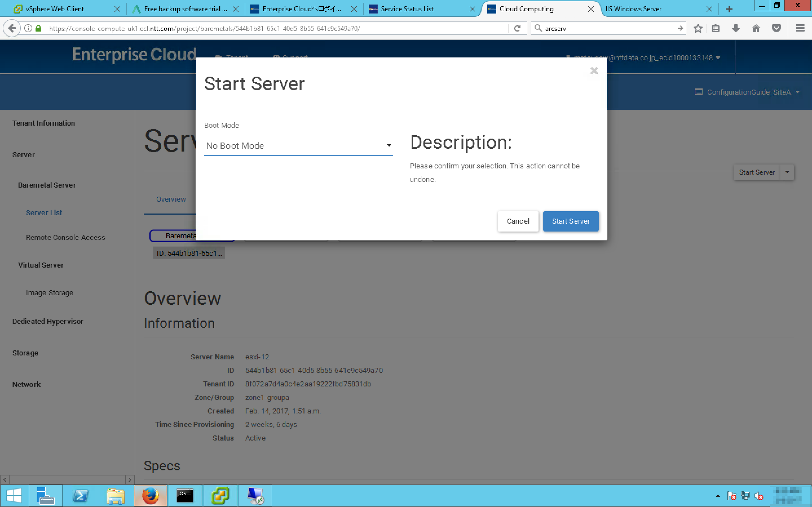This screenshot has height=507, width=812.
Task: Open the downloads arrow icon
Action: (x=736, y=28)
